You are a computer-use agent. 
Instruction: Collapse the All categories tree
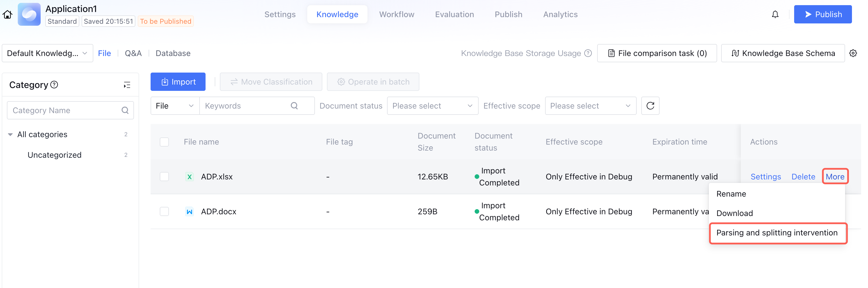[x=10, y=135]
